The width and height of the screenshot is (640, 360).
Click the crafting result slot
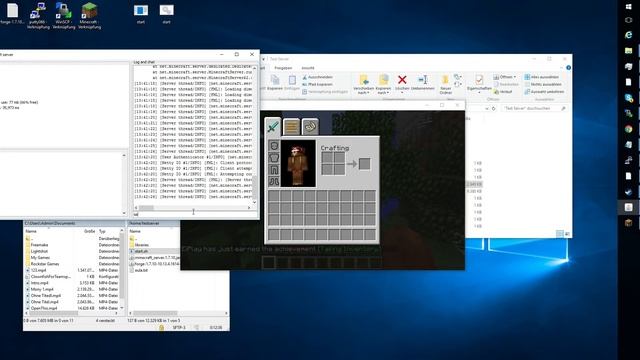click(364, 164)
